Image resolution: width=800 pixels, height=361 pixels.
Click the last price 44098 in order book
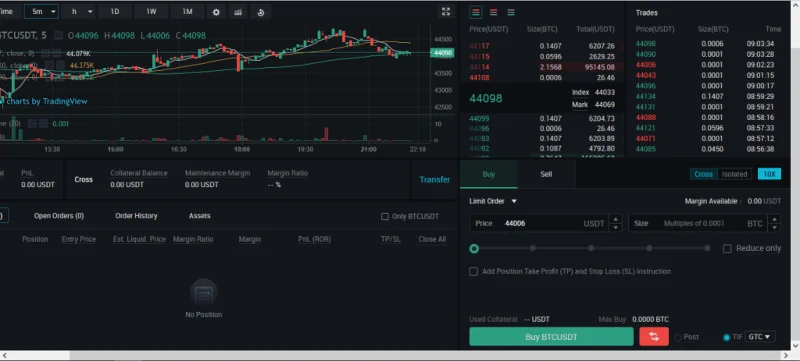(x=486, y=98)
